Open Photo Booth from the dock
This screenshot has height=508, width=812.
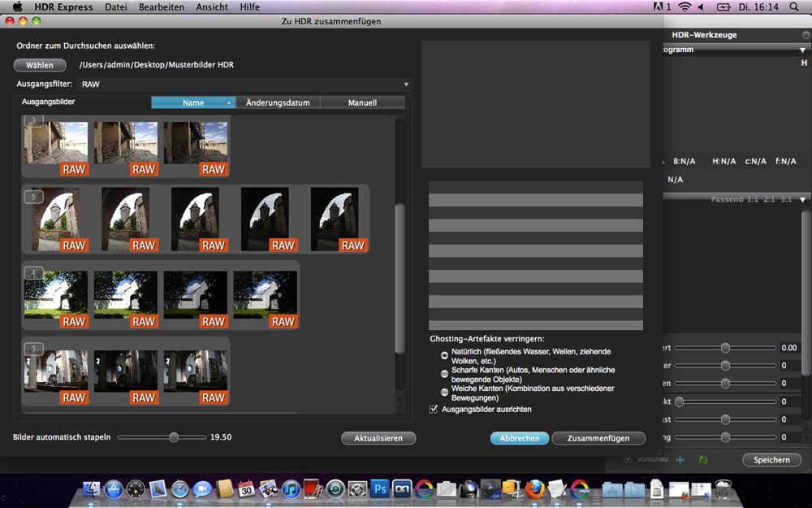[313, 488]
